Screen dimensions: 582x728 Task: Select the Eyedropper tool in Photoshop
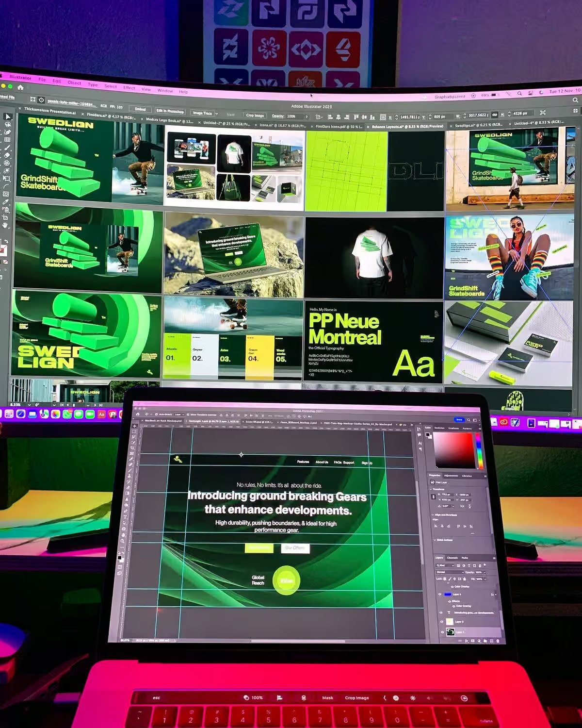[x=131, y=459]
